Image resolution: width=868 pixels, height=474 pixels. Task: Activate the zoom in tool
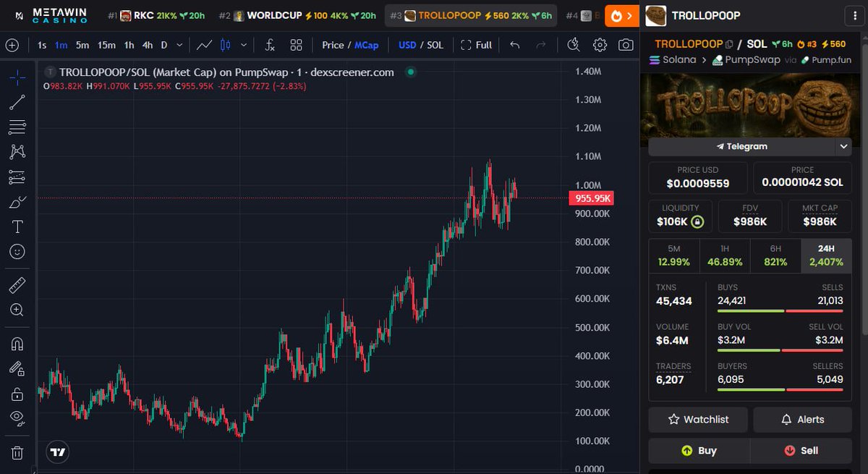[17, 310]
